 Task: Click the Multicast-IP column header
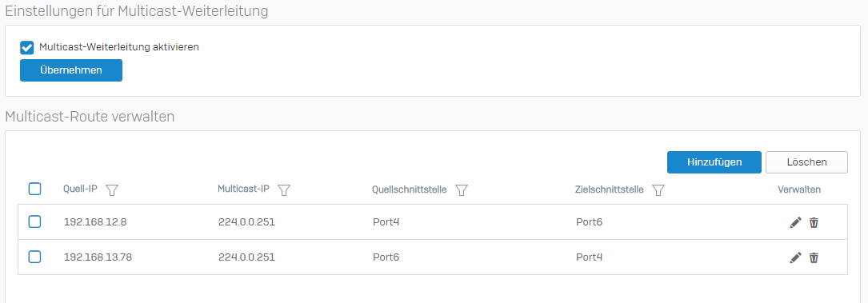coord(243,189)
